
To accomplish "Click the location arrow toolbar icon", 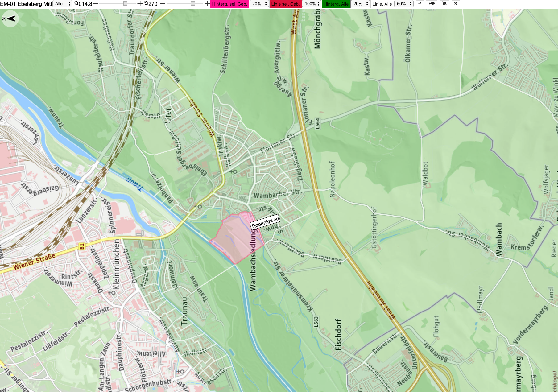I will [x=420, y=4].
